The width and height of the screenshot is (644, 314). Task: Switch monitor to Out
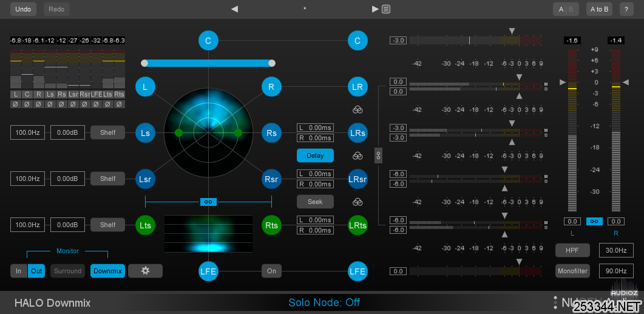pyautogui.click(x=36, y=271)
